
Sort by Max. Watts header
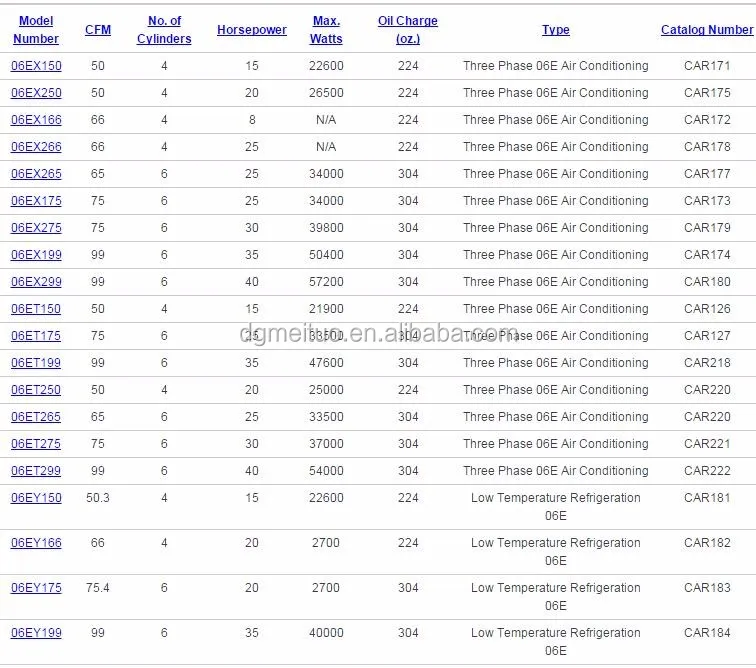(326, 30)
